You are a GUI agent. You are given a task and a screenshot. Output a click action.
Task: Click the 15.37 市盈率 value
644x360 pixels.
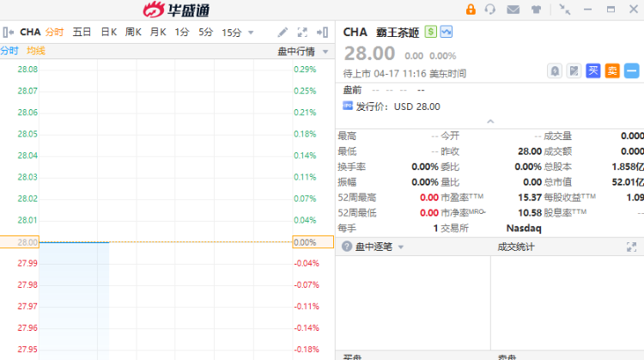click(x=530, y=198)
